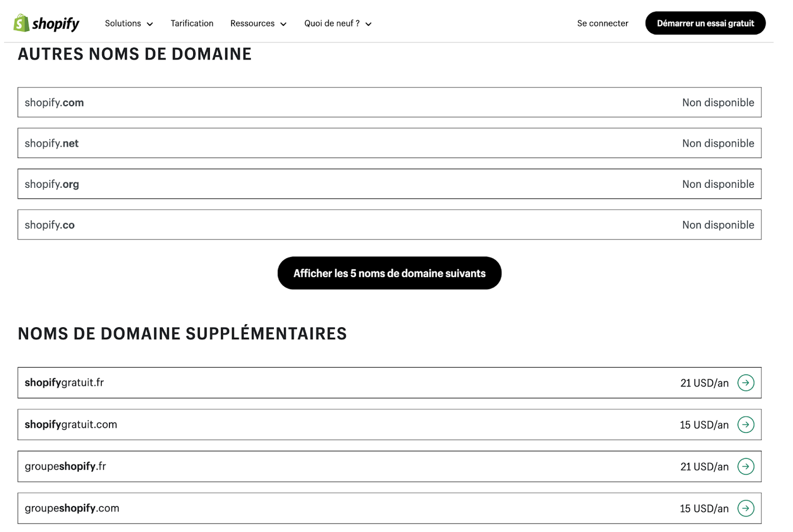The height and width of the screenshot is (532, 793).
Task: Click the groupeshopify.fr domain name
Action: click(65, 467)
